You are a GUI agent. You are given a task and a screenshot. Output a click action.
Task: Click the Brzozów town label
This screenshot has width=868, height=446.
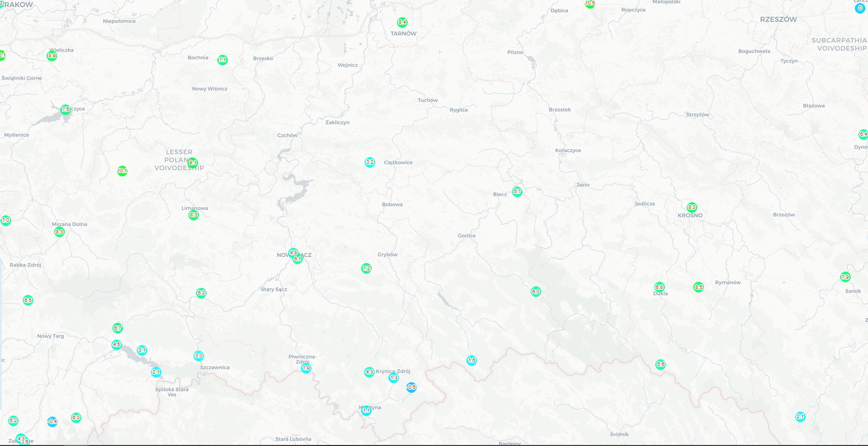coord(784,215)
